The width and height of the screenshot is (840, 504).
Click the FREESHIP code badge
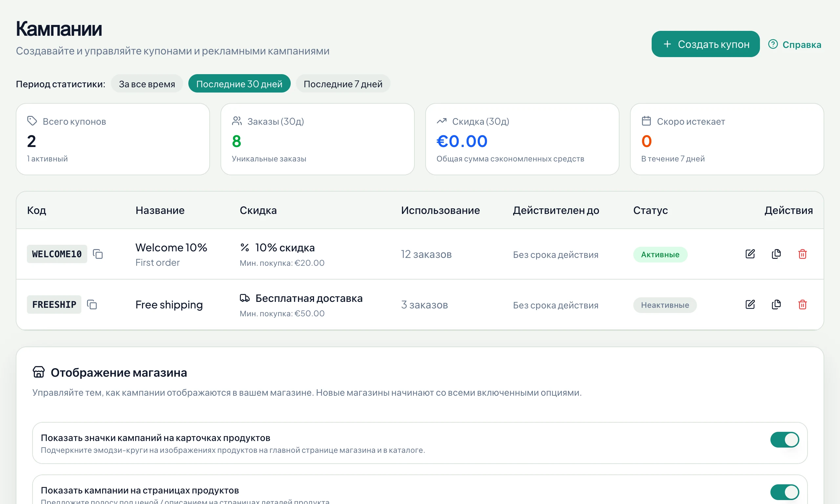(54, 304)
